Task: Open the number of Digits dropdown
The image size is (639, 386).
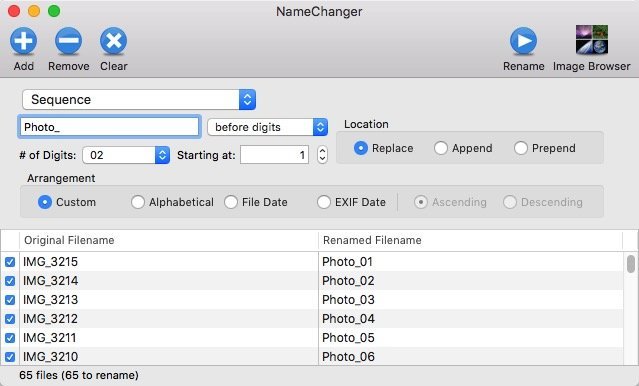Action: 126,155
